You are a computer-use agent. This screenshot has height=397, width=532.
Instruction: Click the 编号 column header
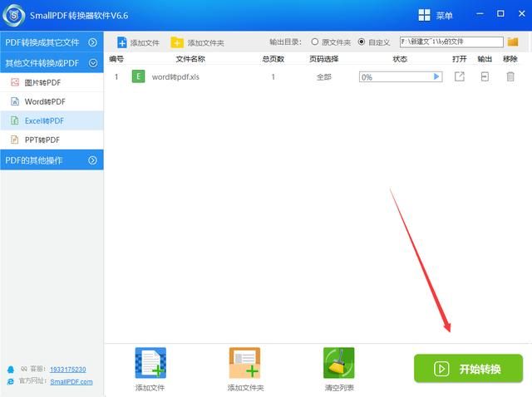tap(116, 59)
